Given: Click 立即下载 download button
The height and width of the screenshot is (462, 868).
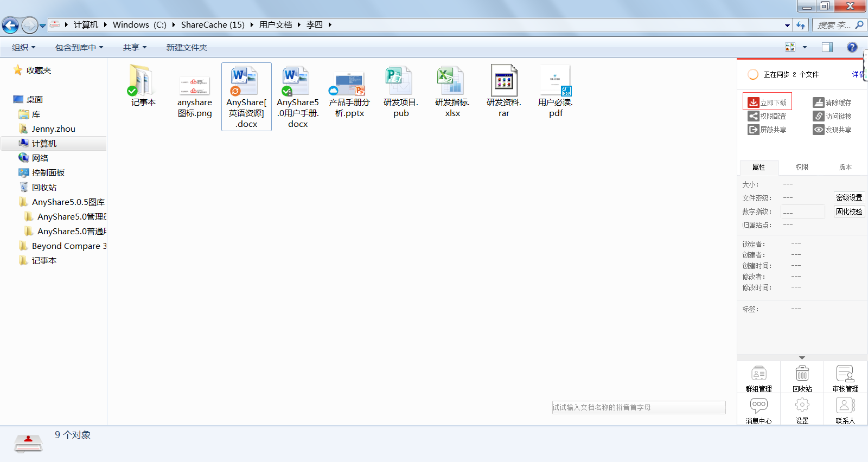Looking at the screenshot, I should click(x=767, y=102).
